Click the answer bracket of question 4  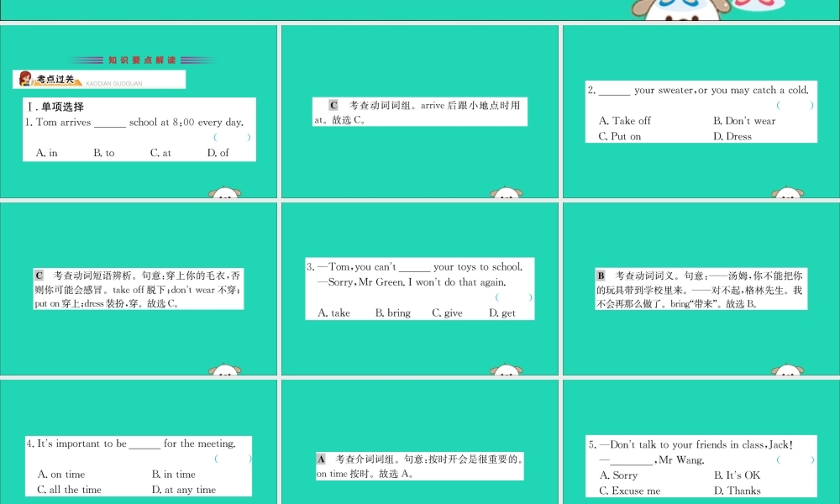point(233,459)
